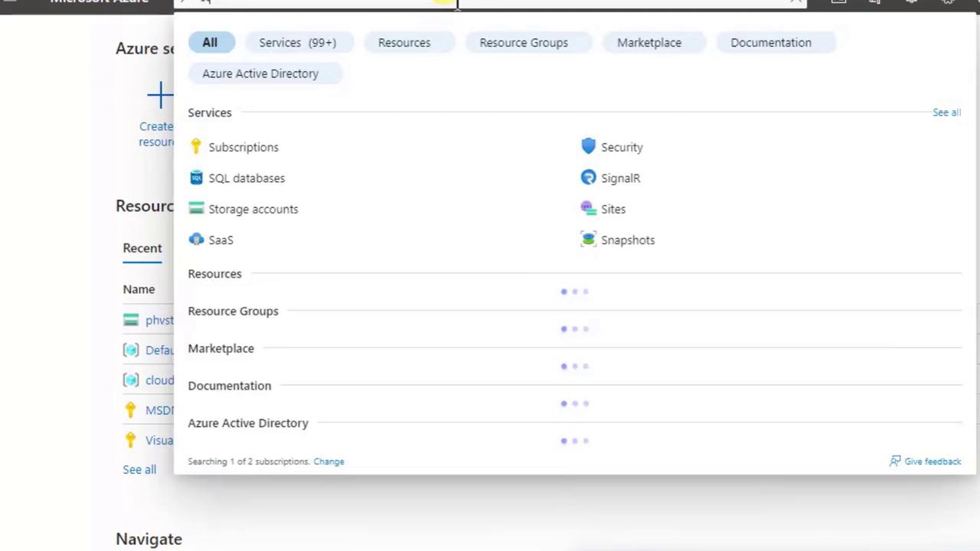Open the key icon beside MSDN
This screenshot has width=980, height=551.
(x=131, y=410)
